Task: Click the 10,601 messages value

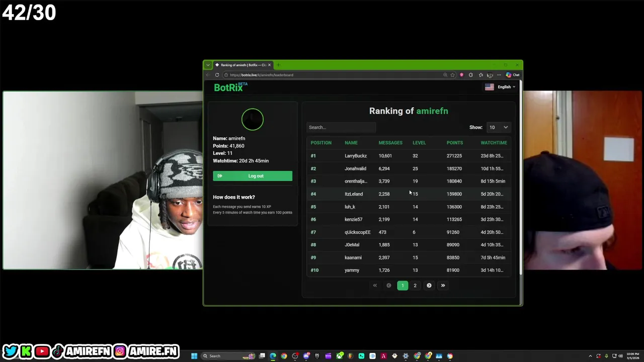Action: 385,156
